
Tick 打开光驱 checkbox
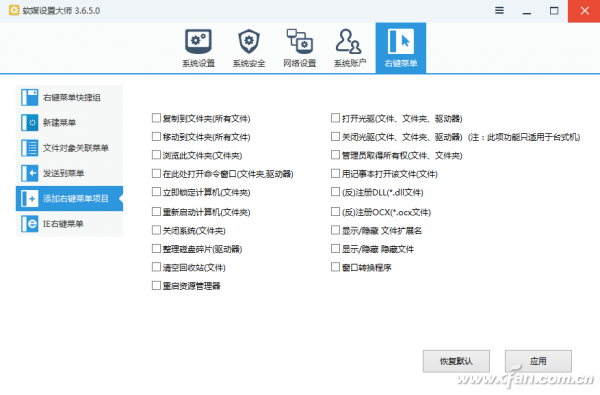[335, 118]
